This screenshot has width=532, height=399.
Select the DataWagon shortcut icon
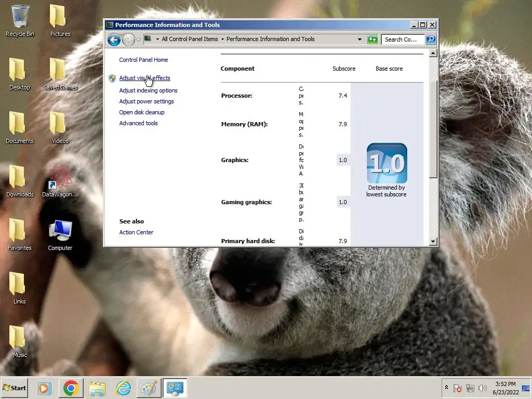point(60,181)
